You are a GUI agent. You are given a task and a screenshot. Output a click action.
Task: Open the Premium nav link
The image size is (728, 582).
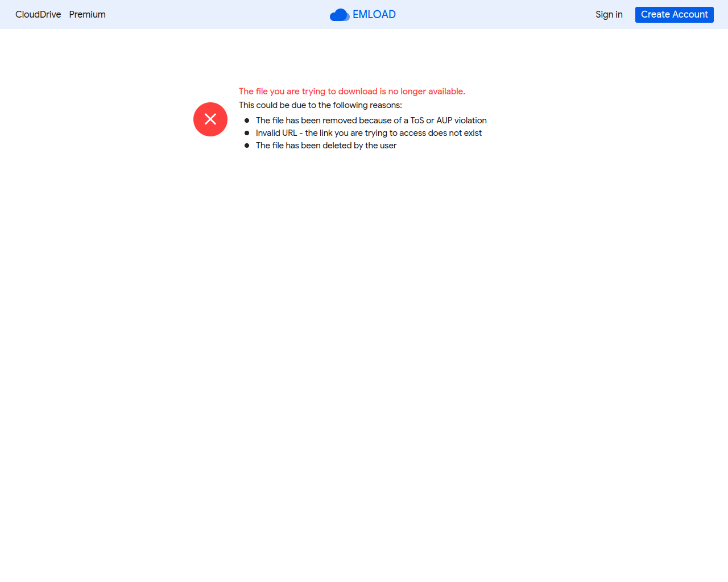pyautogui.click(x=87, y=14)
